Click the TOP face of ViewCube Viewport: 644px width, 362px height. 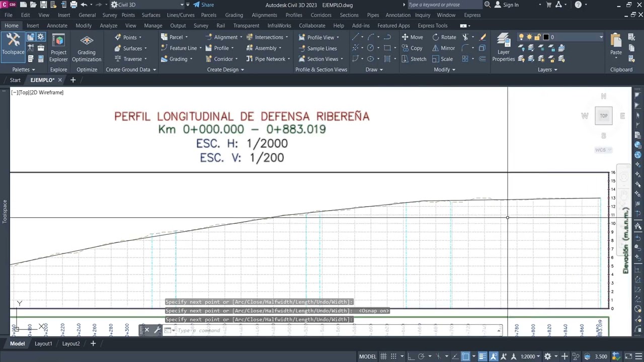[x=603, y=116]
